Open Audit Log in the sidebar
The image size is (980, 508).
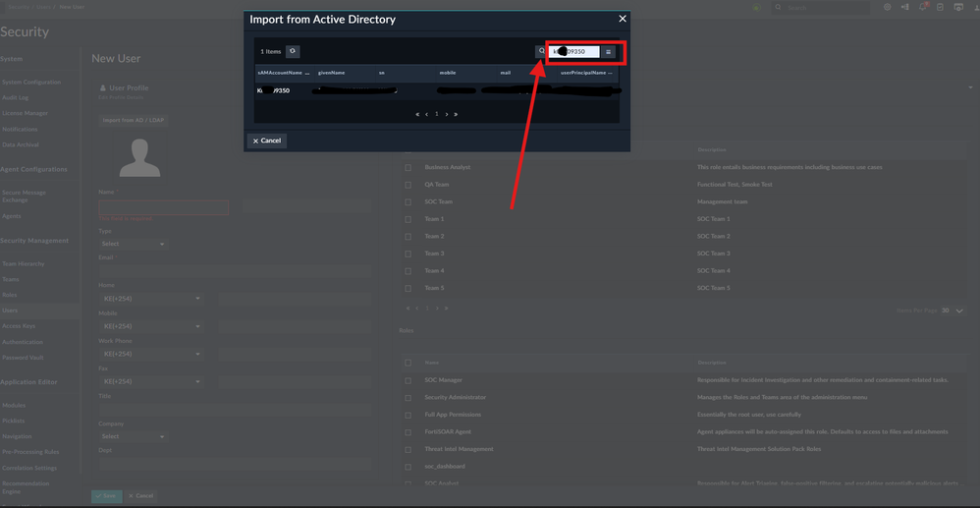coord(15,98)
